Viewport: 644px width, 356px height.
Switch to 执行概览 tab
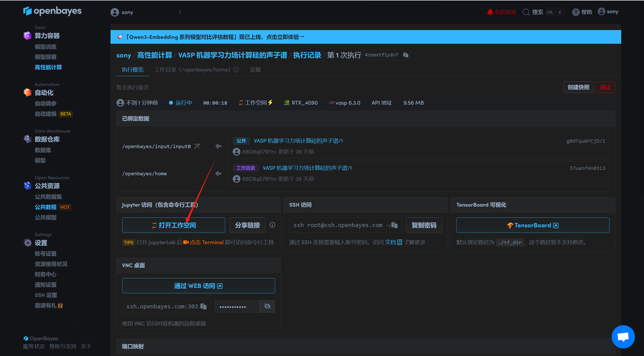133,70
